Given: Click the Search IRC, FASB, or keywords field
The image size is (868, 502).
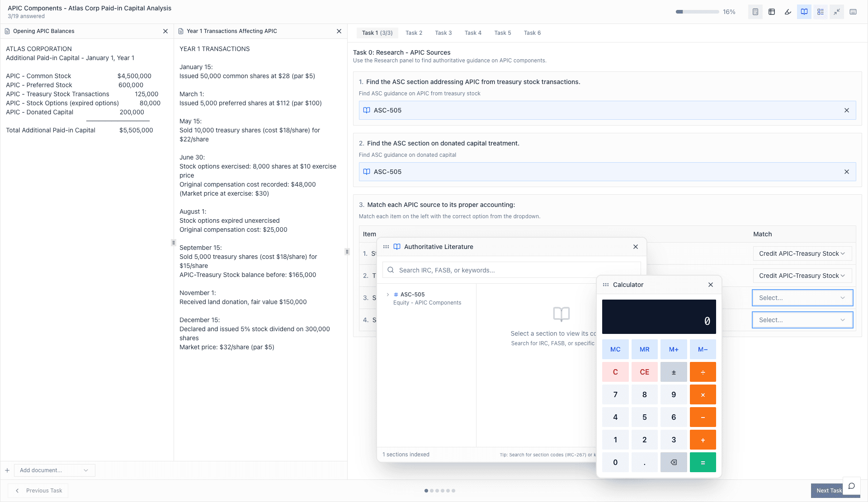Looking at the screenshot, I should pyautogui.click(x=511, y=270).
